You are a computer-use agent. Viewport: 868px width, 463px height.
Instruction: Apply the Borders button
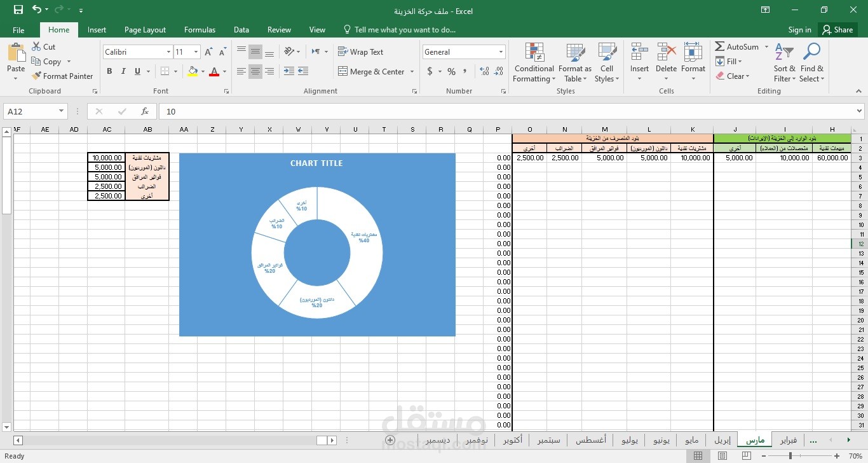click(165, 71)
